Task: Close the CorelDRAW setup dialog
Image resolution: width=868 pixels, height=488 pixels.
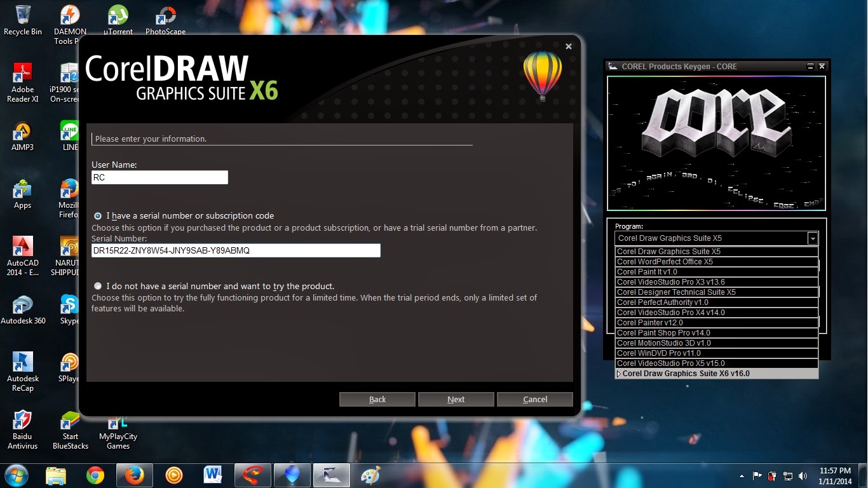Action: (569, 46)
